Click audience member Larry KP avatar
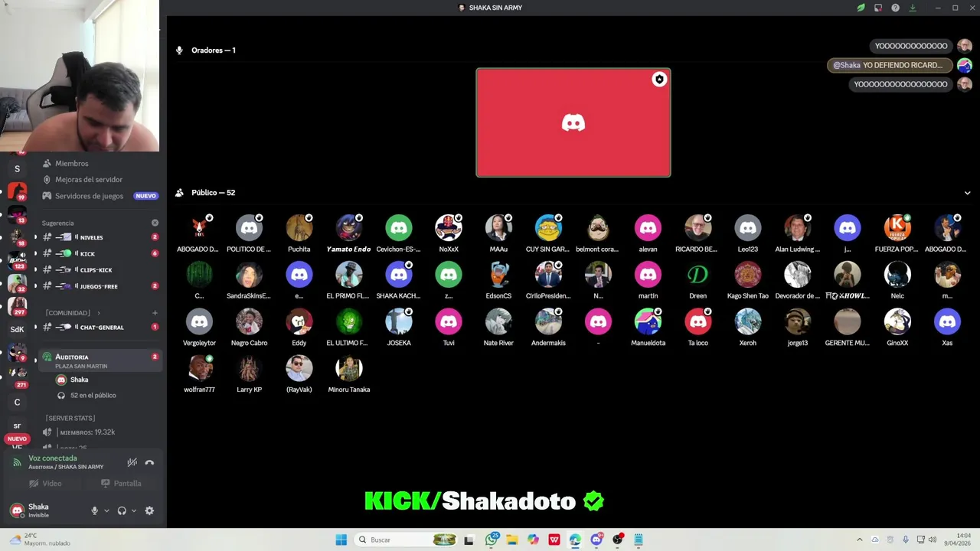 [x=250, y=368]
